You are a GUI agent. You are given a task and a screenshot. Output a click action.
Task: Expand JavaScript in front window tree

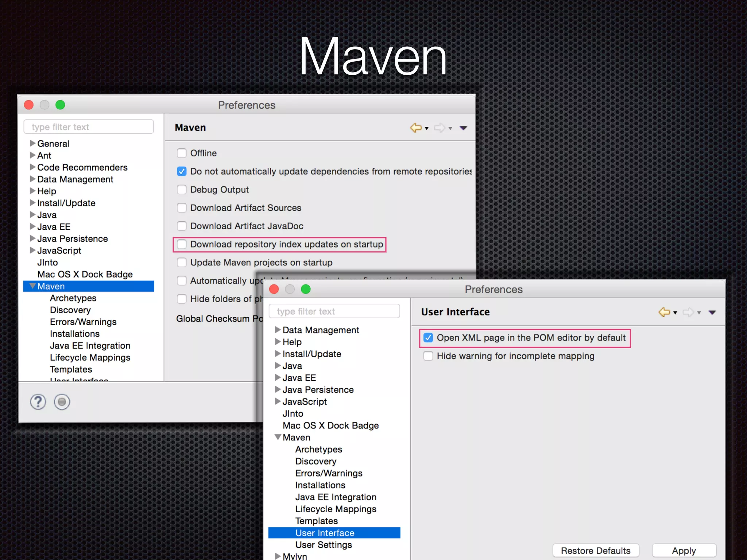click(278, 401)
